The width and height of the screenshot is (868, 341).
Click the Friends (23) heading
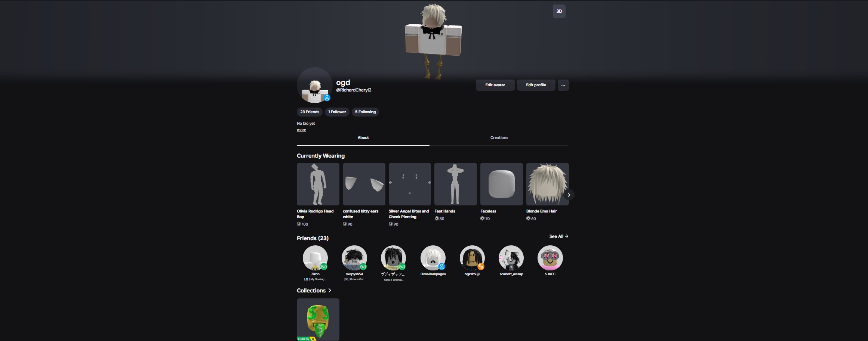pyautogui.click(x=313, y=238)
